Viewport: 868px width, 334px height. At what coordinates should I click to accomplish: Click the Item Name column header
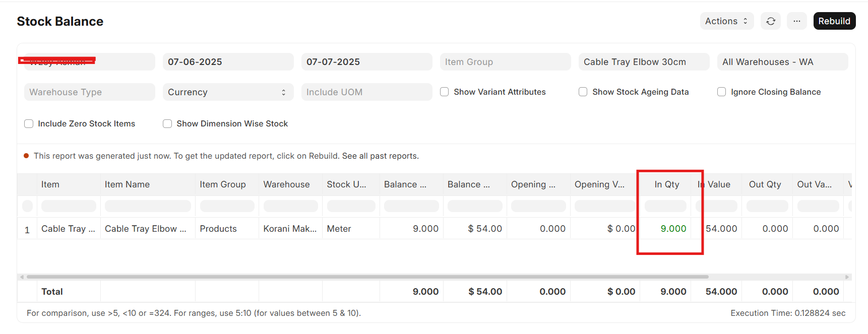[148, 184]
